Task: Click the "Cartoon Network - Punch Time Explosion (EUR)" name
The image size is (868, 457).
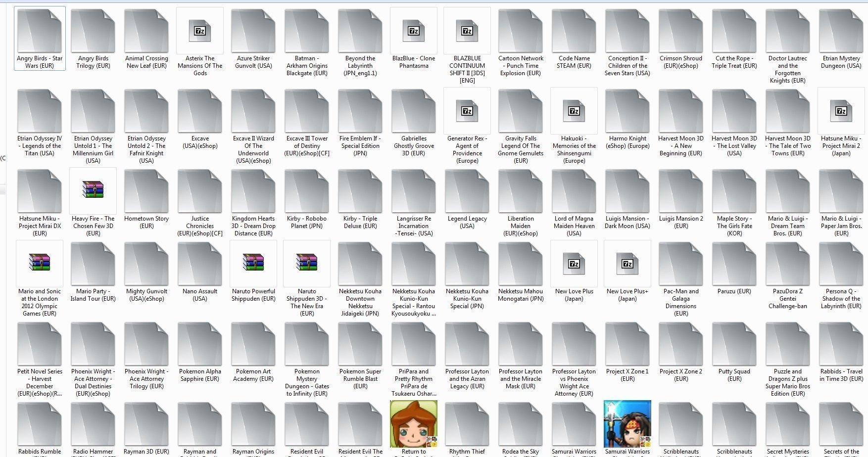Action: 521,66
